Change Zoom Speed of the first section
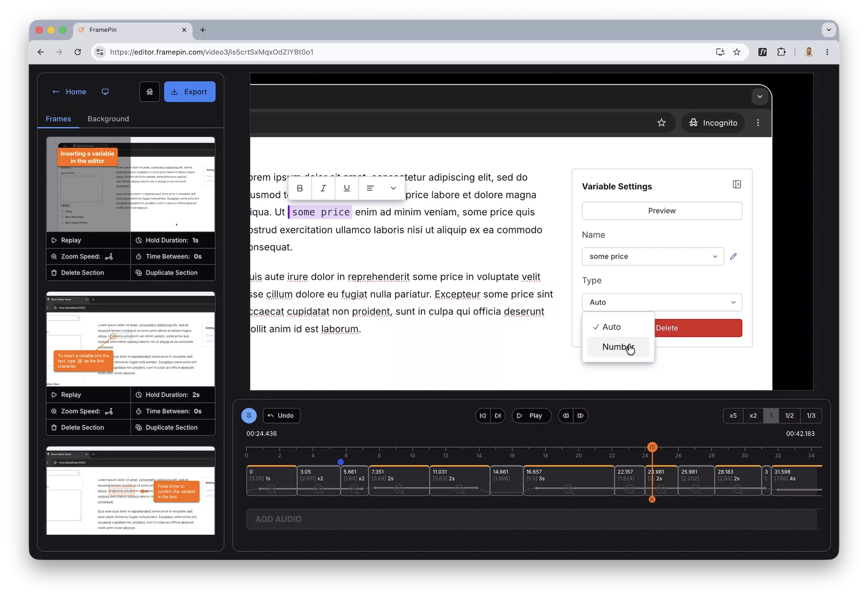This screenshot has height=598, width=868. (88, 256)
